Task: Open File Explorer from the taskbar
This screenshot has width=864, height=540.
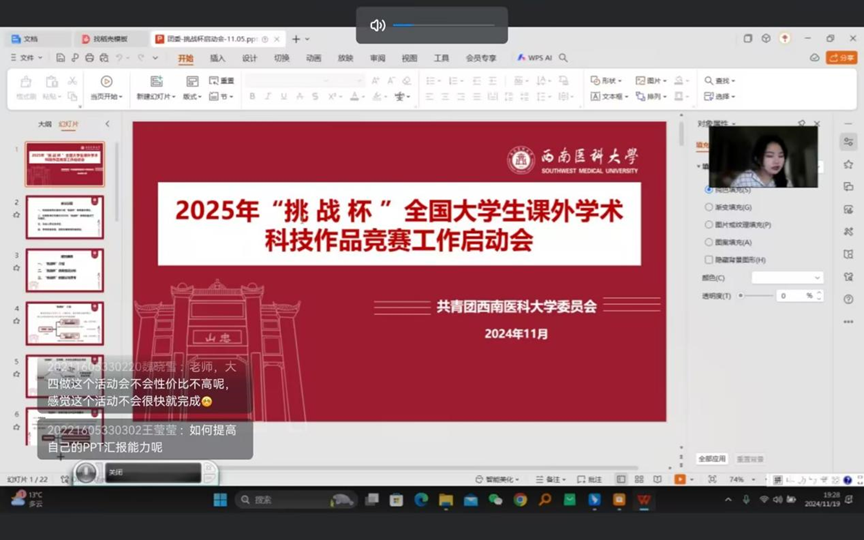Action: coord(446,500)
